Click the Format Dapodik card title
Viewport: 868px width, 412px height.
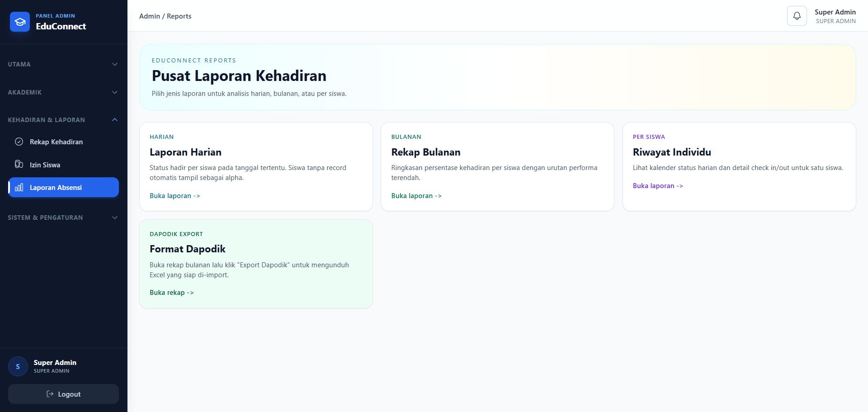pyautogui.click(x=188, y=249)
